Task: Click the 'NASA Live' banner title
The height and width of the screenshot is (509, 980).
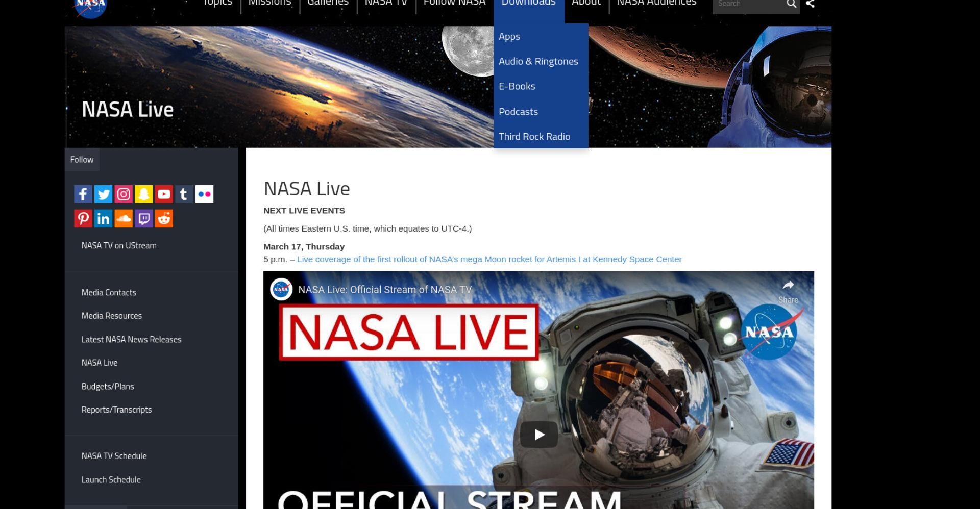Action: click(x=128, y=109)
